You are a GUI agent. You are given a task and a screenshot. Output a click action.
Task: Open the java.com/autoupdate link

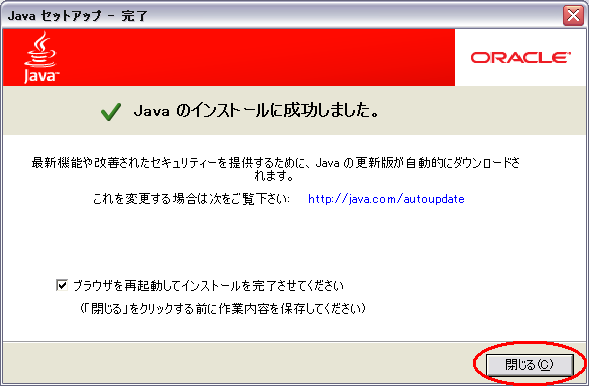pos(386,199)
